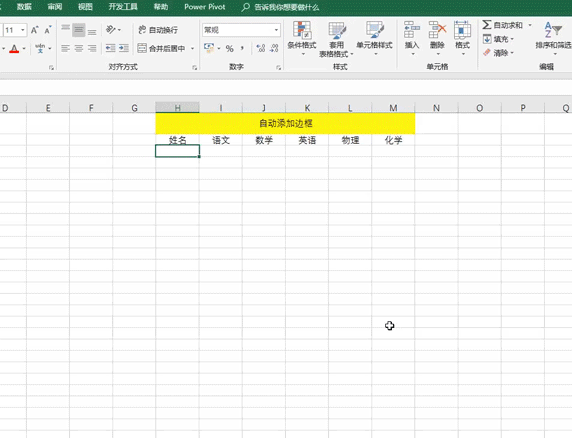Image resolution: width=572 pixels, height=438 pixels.
Task: Expand the number format 常规 dropdown
Action: (x=276, y=30)
